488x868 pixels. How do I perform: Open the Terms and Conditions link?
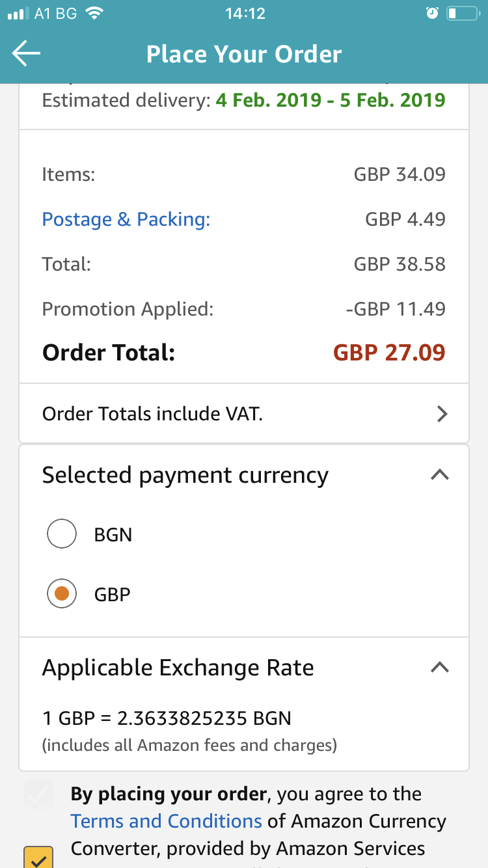point(167,821)
